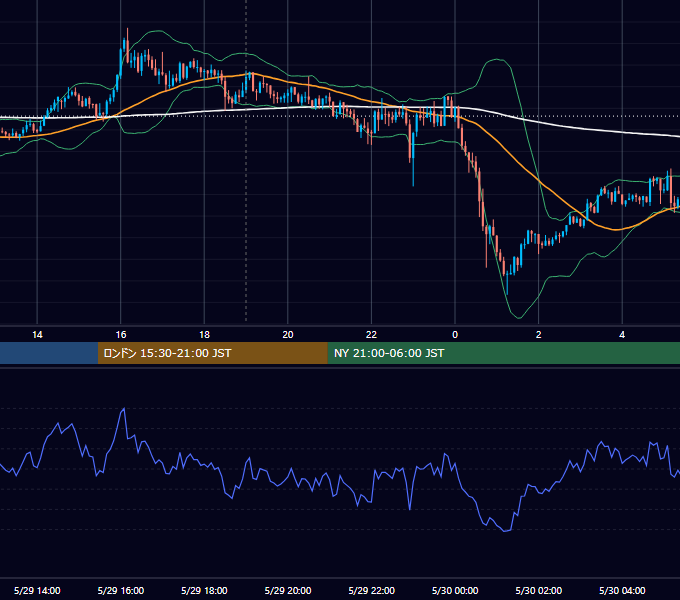The width and height of the screenshot is (680, 600).
Task: Click the 5/29 16:00 date label
Action: point(121,590)
